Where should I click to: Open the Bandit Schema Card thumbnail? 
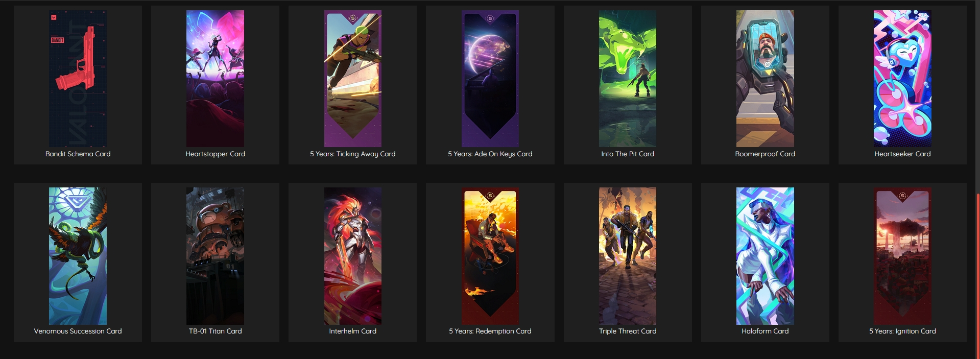[78, 79]
